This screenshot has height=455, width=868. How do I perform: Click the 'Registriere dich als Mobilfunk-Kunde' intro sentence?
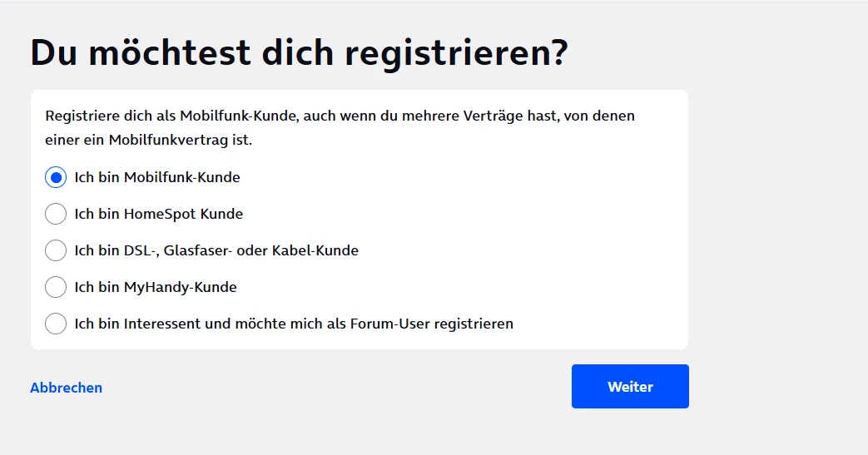[x=340, y=116]
